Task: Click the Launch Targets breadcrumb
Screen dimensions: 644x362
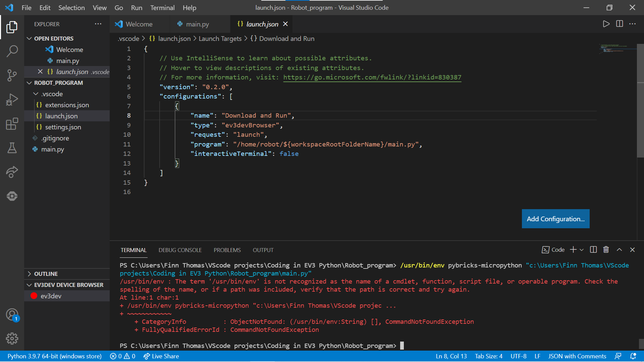Action: click(220, 39)
